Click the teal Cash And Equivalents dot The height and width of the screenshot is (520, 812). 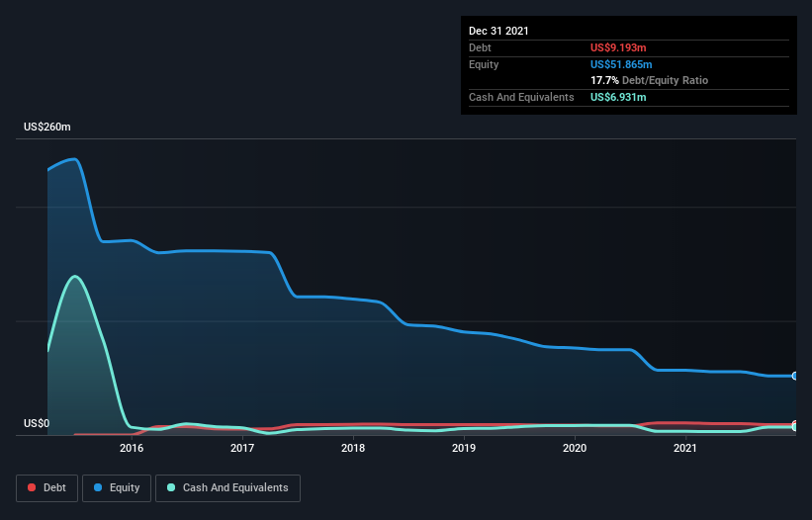[x=171, y=487]
